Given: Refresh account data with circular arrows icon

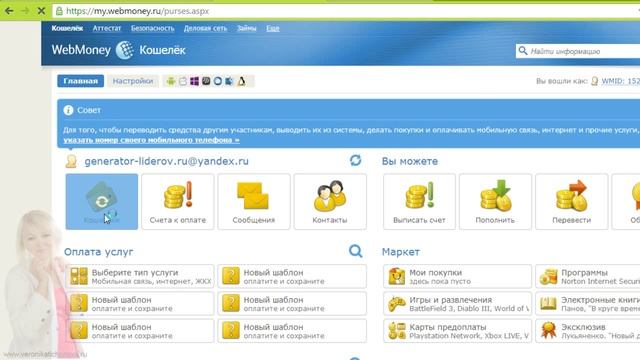Looking at the screenshot, I should pyautogui.click(x=356, y=160).
